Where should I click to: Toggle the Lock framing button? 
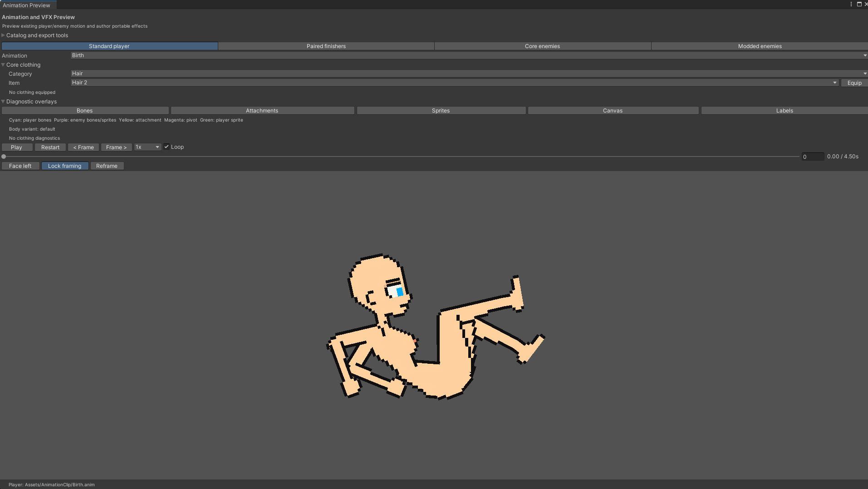click(65, 166)
